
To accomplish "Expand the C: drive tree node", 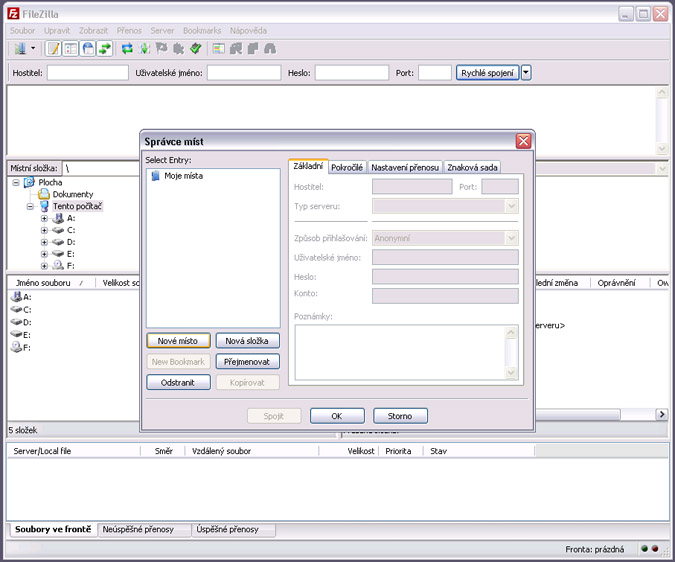I will 44,230.
